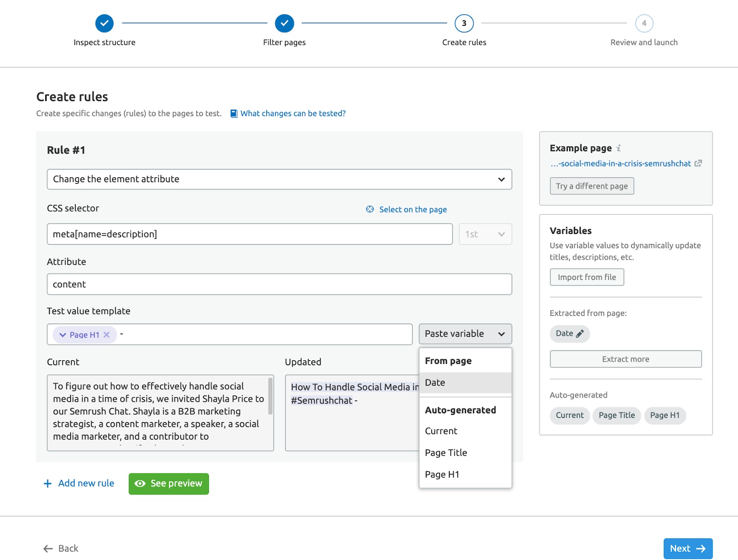Open example page external link icon
The height and width of the screenshot is (560, 738).
pyautogui.click(x=698, y=163)
